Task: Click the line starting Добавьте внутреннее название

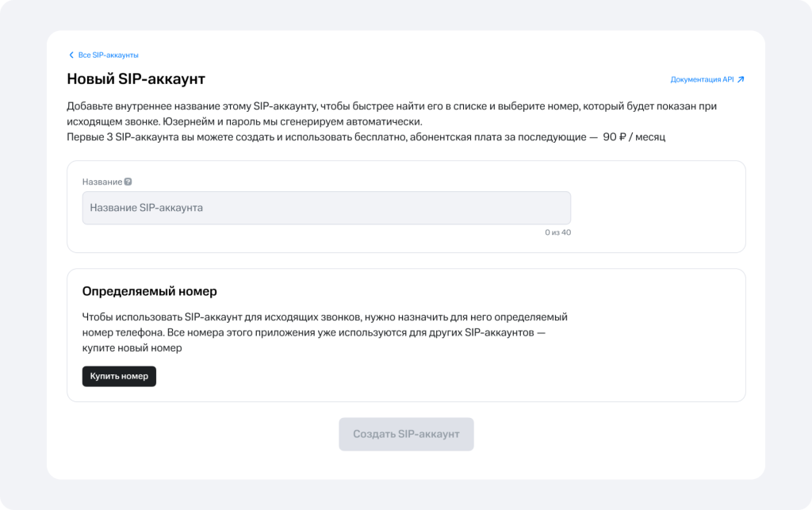Action: (x=392, y=106)
